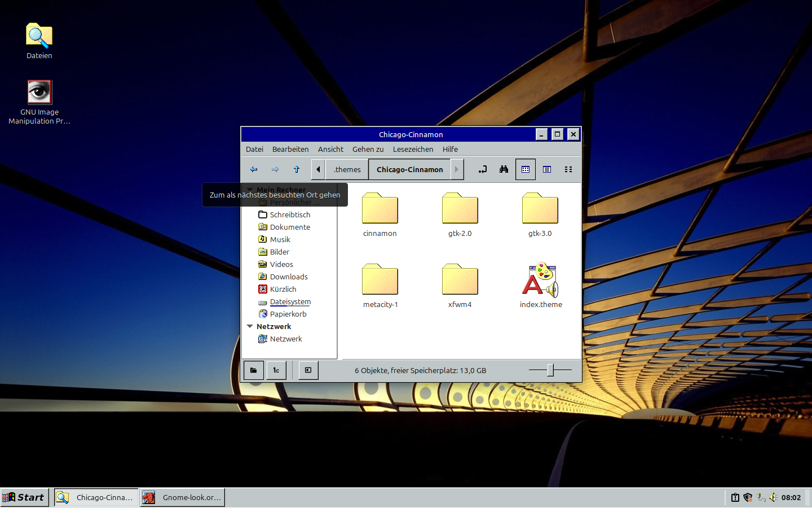Open the Bearbeiten menu

pos(290,150)
